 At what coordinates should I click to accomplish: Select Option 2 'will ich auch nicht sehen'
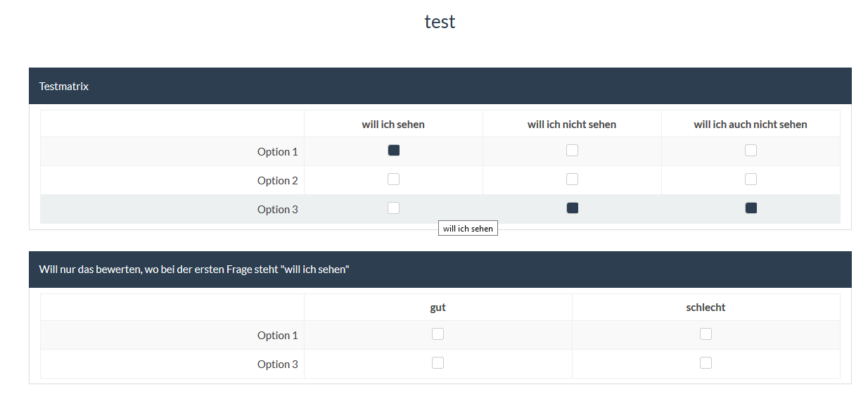(x=751, y=179)
